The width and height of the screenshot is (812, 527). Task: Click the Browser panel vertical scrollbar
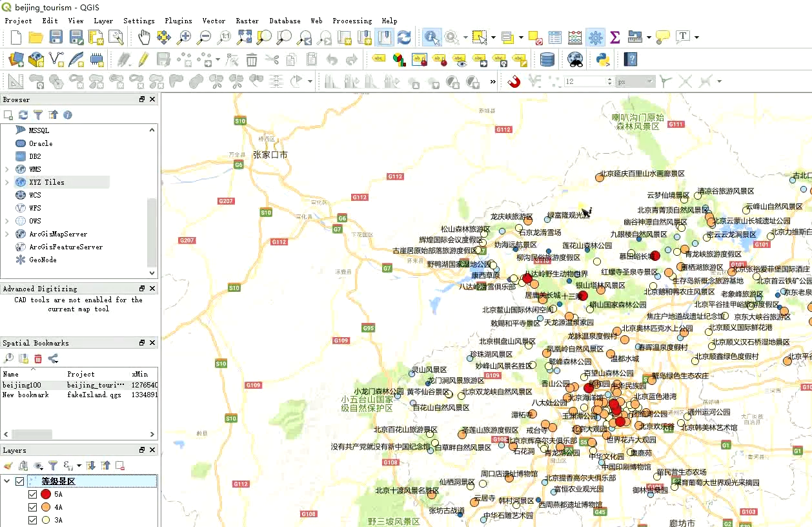pos(152,232)
